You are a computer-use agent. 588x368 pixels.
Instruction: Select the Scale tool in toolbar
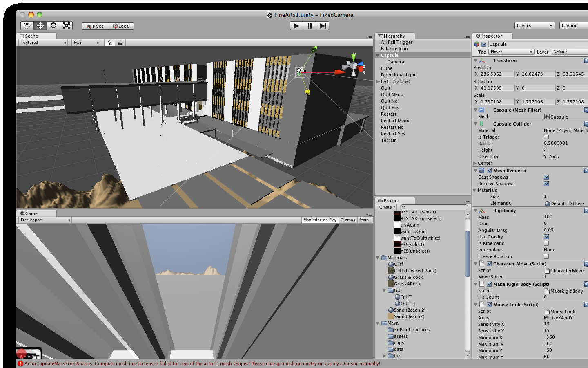pos(66,26)
